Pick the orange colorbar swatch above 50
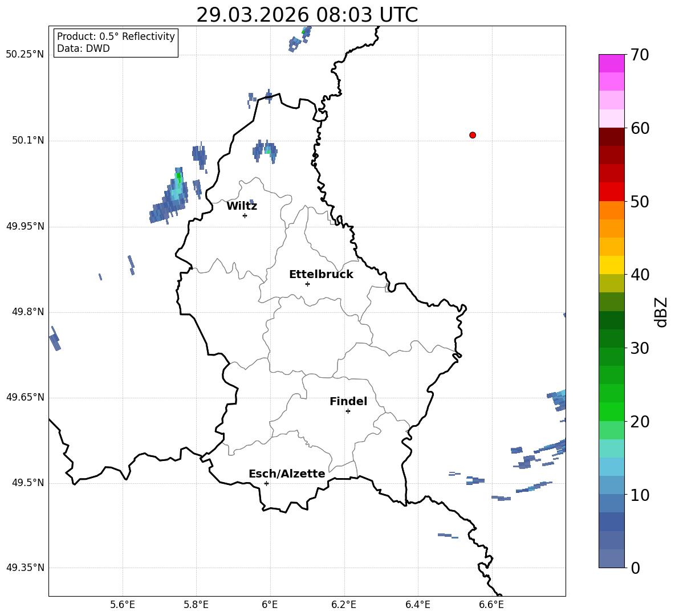This screenshot has height=616, width=675. point(612,210)
